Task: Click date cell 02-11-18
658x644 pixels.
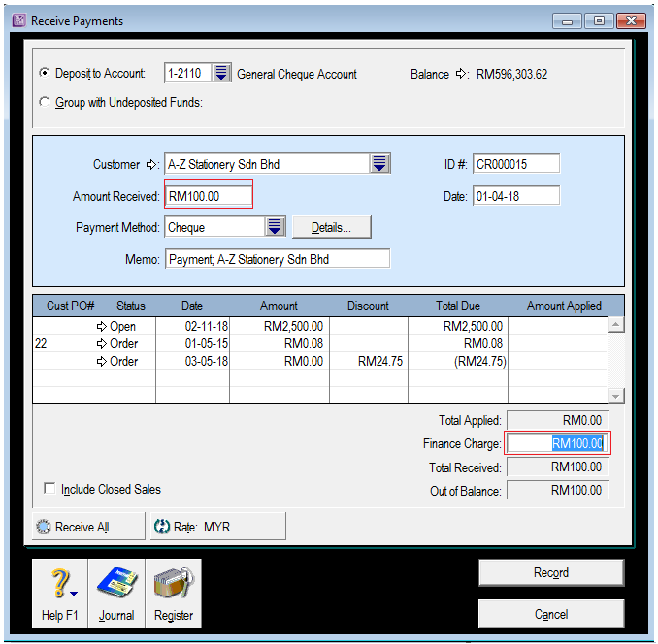Action: [x=207, y=326]
